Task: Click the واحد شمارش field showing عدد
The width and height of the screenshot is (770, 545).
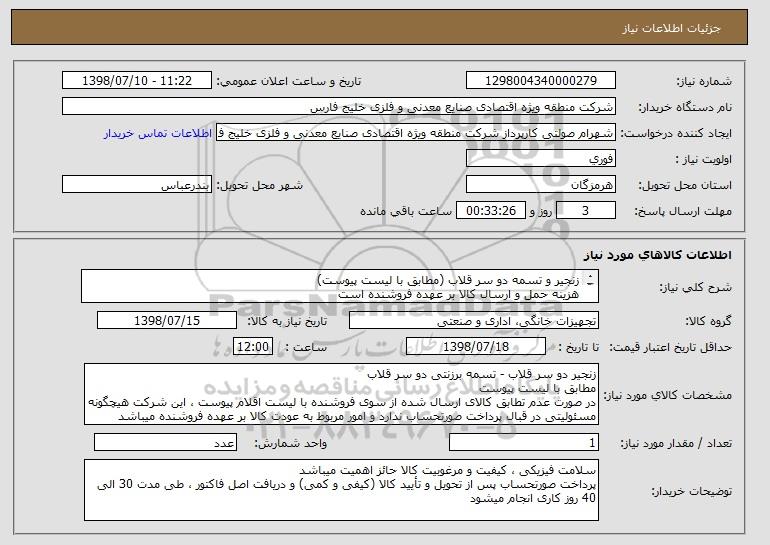Action: point(165,442)
